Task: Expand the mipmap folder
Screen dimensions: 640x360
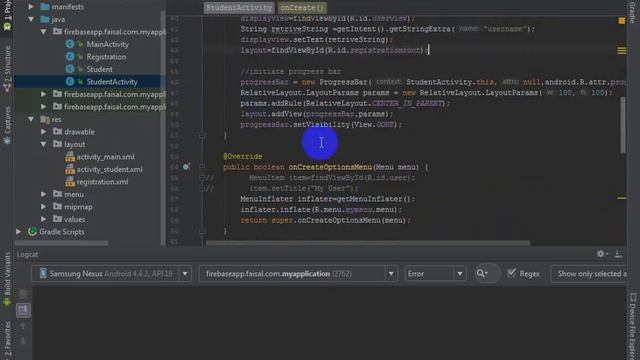Action: [x=43, y=207]
